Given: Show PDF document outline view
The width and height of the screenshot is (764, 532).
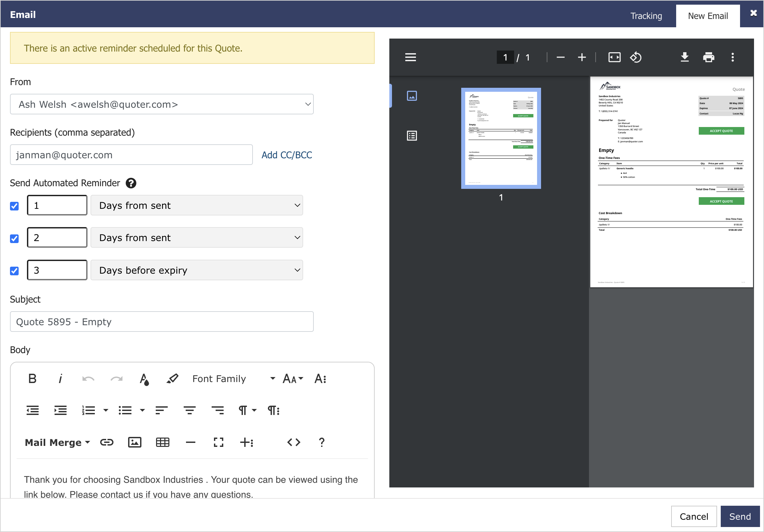Looking at the screenshot, I should pyautogui.click(x=412, y=136).
